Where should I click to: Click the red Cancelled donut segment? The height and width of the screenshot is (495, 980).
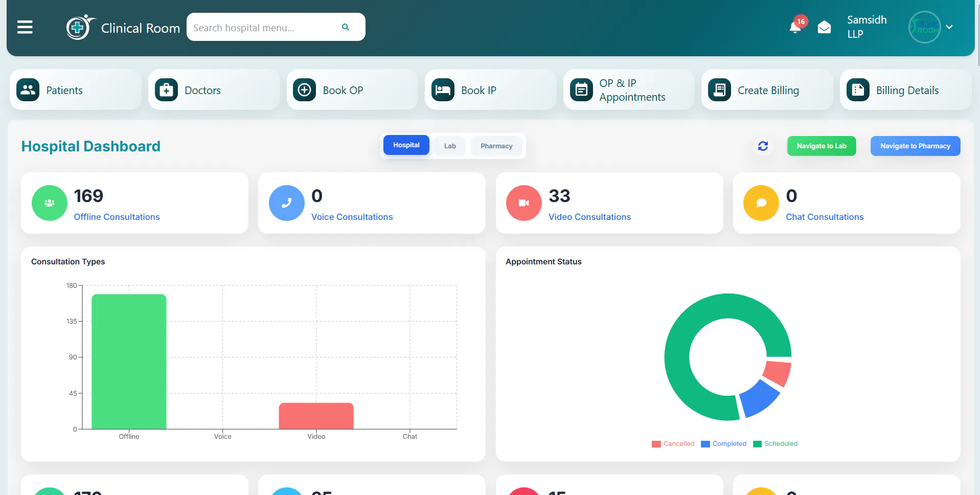click(778, 373)
